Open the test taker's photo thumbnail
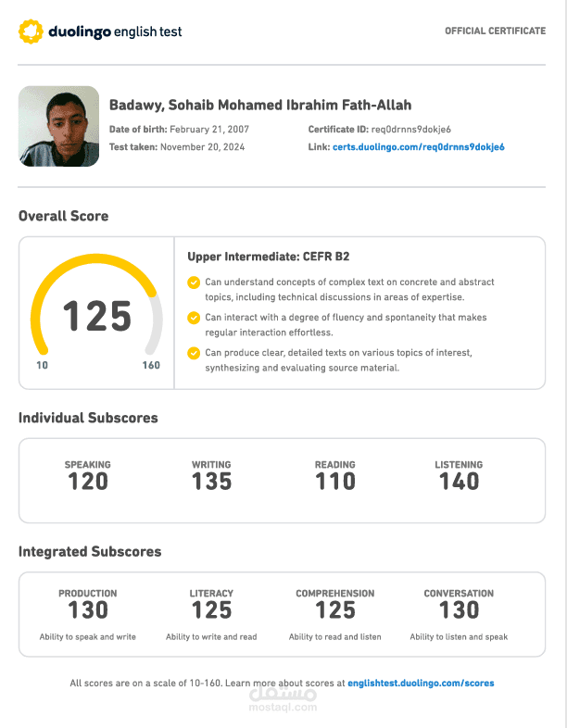Screen dimensions: 567x728 (x=59, y=126)
